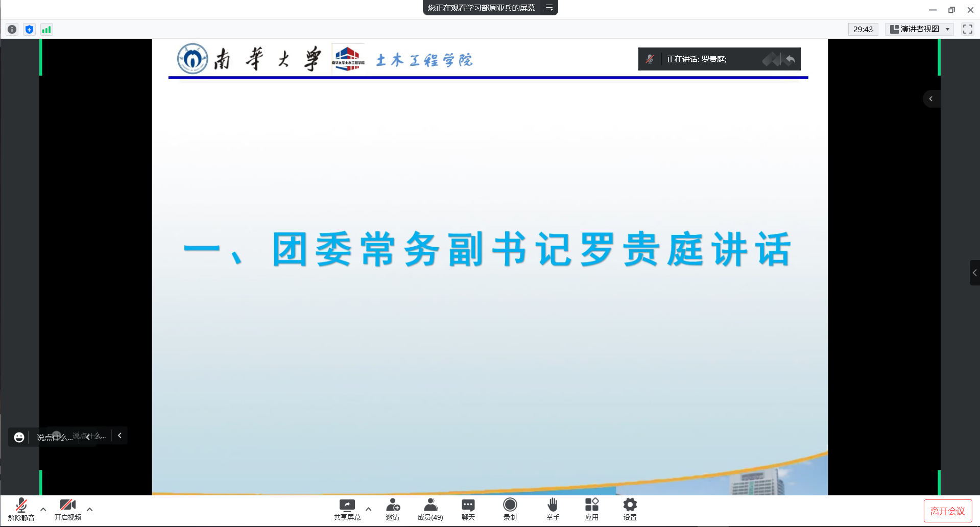Start recording the meeting
The width and height of the screenshot is (980, 527).
pyautogui.click(x=510, y=509)
